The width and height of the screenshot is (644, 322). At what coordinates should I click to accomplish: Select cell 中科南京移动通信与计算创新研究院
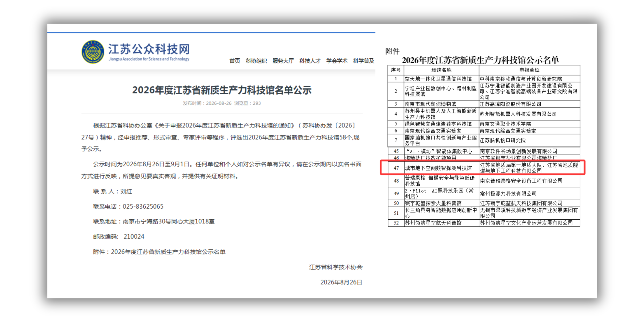coord(529,79)
